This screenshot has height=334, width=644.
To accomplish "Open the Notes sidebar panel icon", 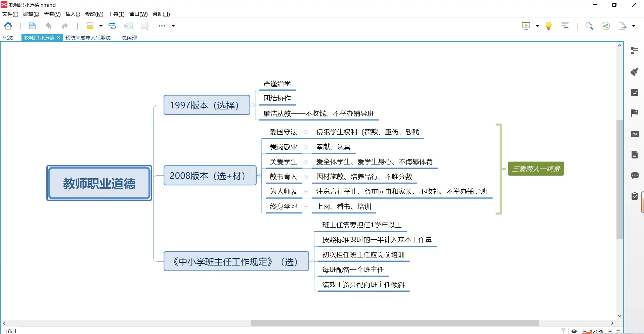I will [635, 155].
